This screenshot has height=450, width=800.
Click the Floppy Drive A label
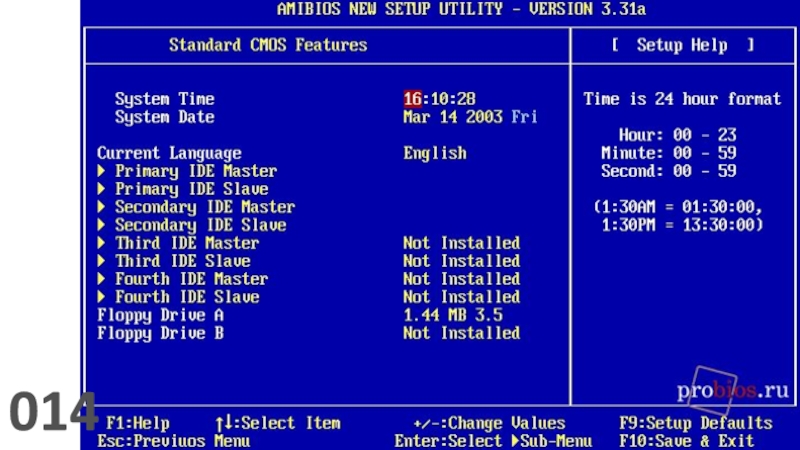click(x=160, y=315)
